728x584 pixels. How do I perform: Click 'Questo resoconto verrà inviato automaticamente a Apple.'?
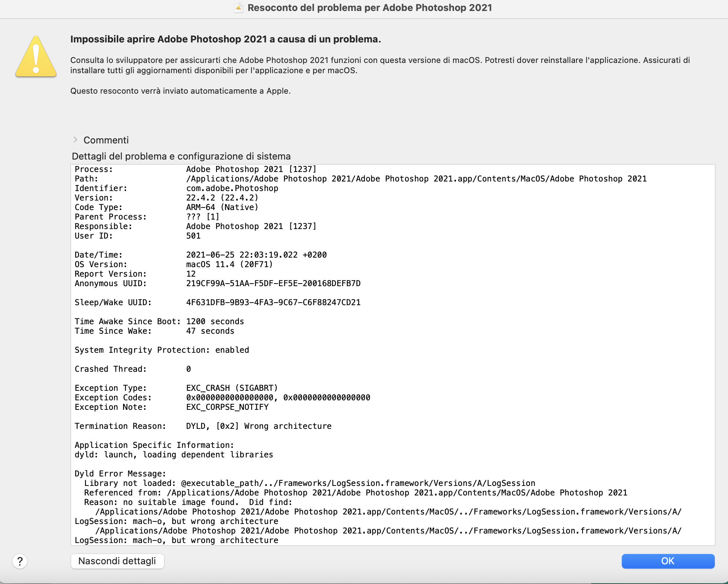(181, 91)
